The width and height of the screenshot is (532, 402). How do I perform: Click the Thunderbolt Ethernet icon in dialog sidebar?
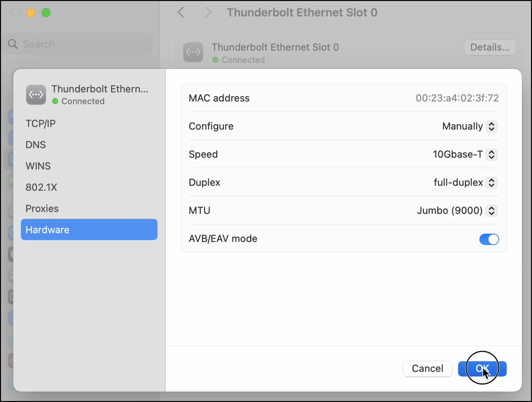36,95
